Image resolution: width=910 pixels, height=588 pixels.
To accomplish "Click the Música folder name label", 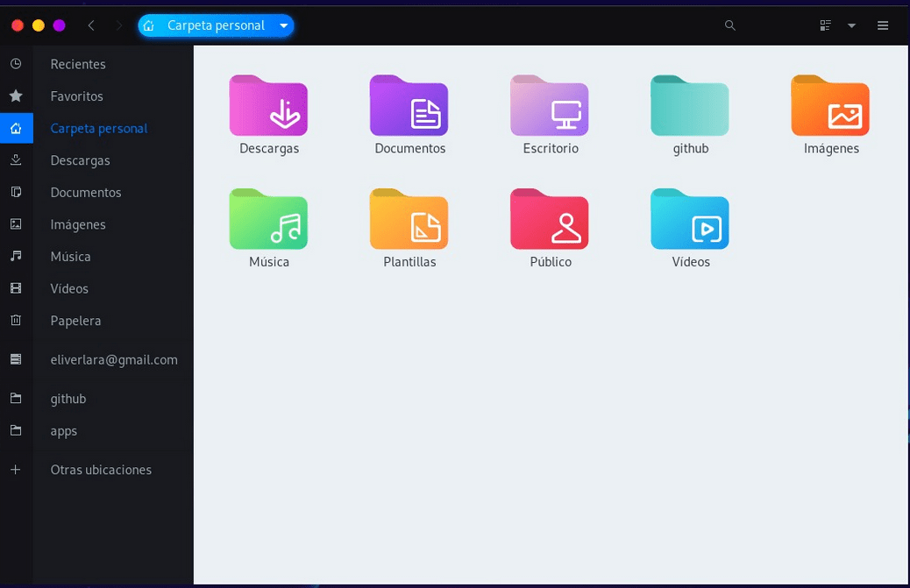I will click(x=269, y=262).
